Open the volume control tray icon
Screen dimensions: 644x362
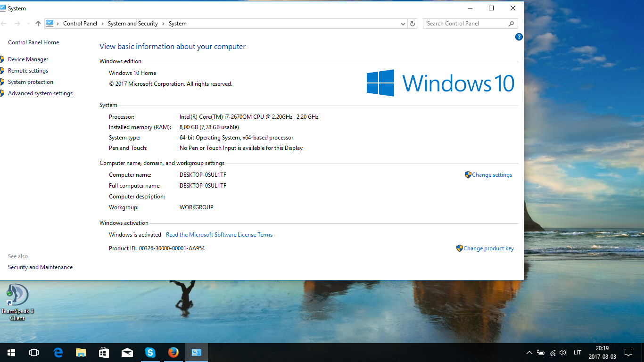coord(563,353)
